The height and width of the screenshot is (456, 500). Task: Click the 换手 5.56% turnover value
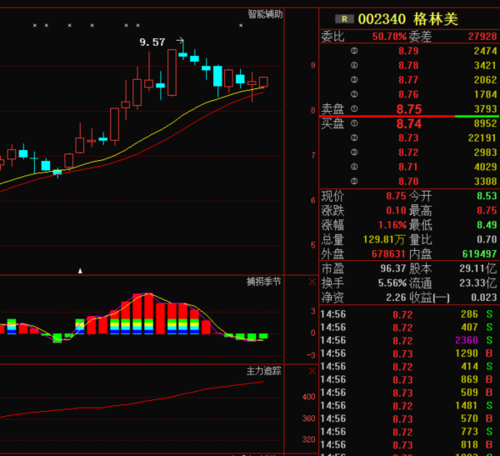pos(392,283)
